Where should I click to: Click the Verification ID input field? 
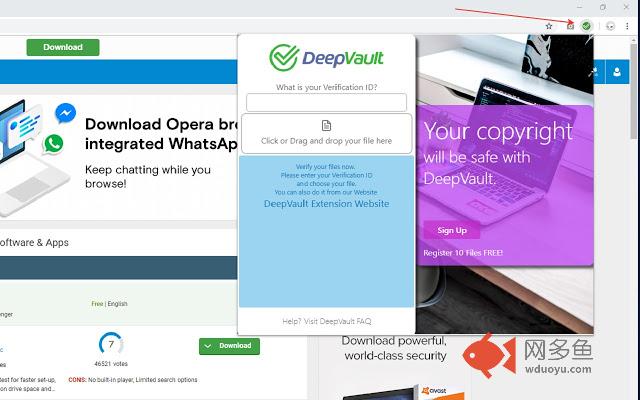(x=326, y=102)
